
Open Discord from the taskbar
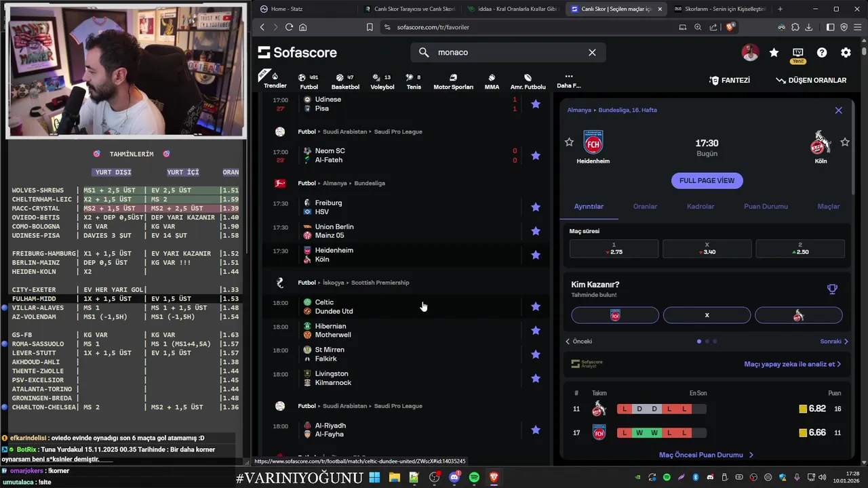point(454,478)
